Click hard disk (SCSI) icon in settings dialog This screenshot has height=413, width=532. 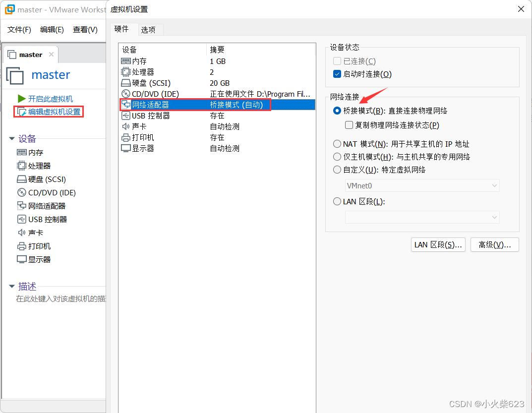coord(126,83)
